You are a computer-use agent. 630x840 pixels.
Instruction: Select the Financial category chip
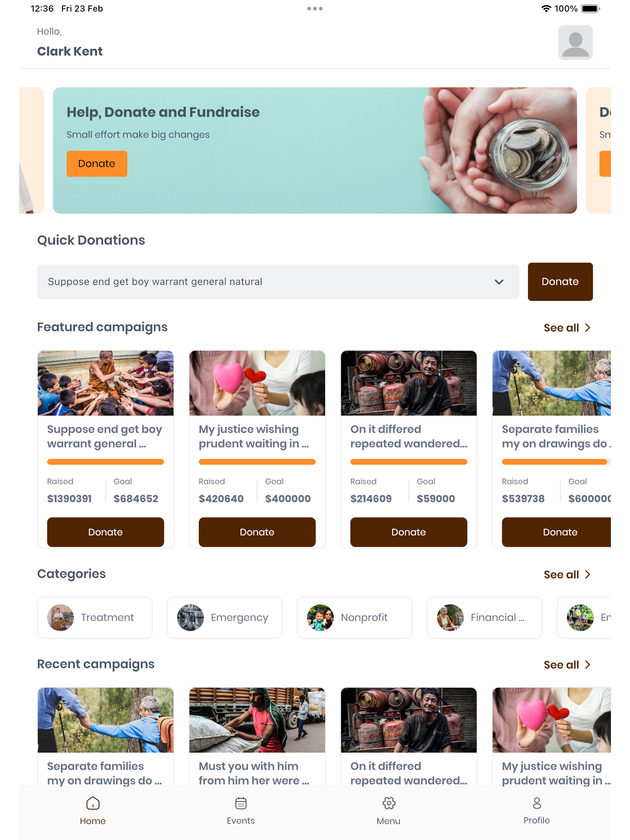coord(484,617)
